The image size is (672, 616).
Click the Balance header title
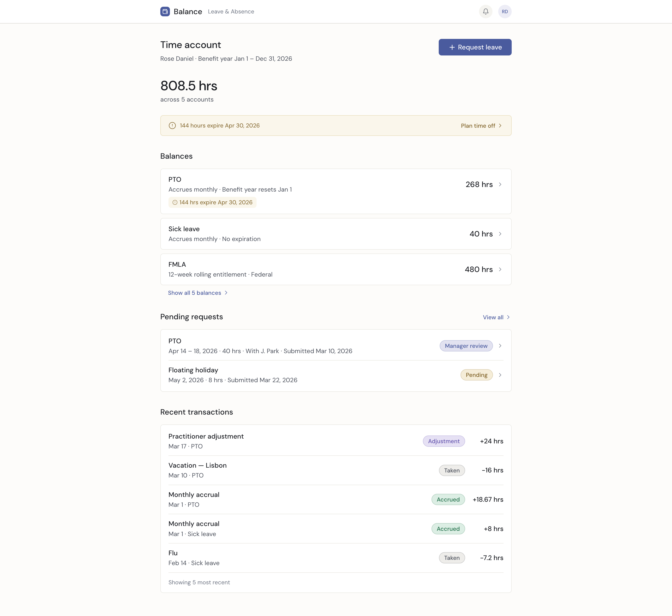188,11
